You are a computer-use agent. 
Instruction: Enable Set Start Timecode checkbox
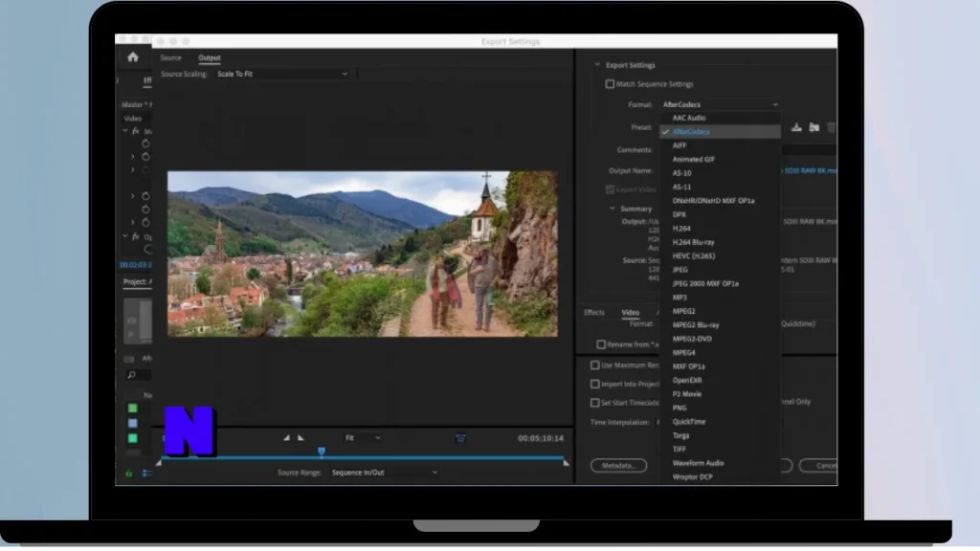(595, 403)
